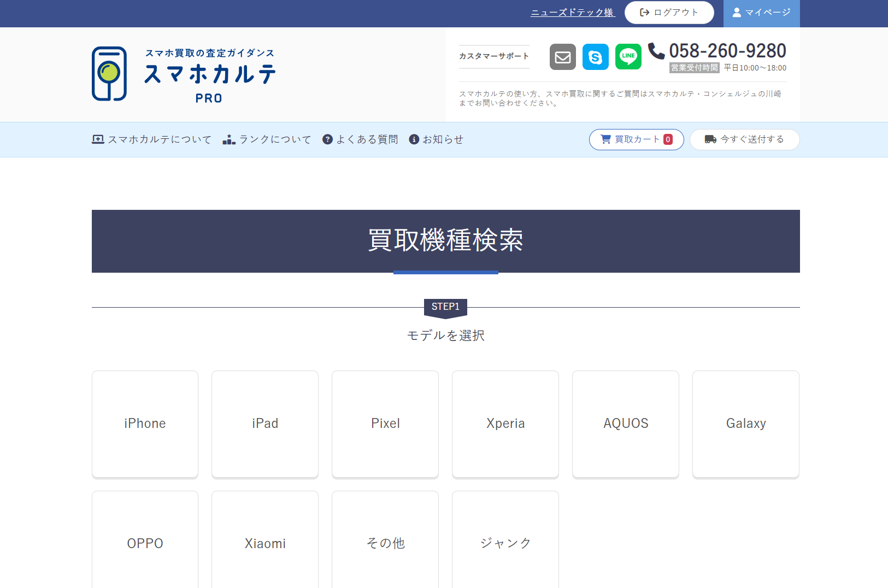Click the podium icon beside ランクについて
Image resolution: width=888 pixels, height=588 pixels.
point(229,140)
